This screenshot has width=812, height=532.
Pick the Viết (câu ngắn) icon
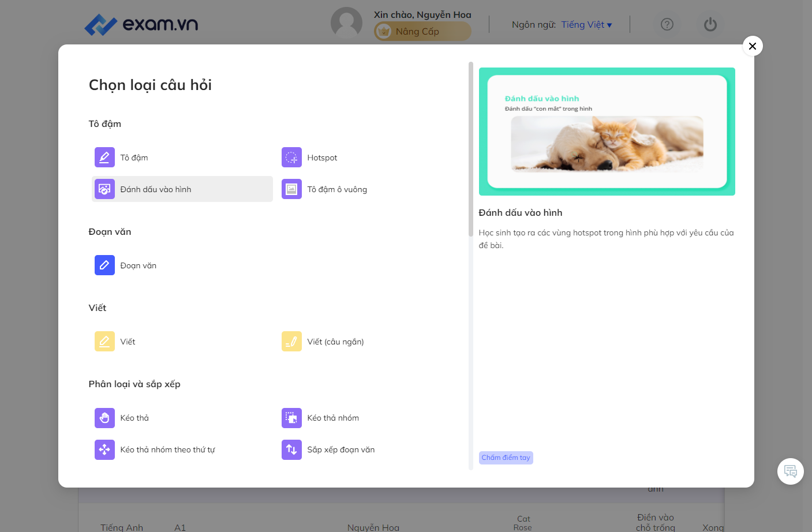click(291, 341)
